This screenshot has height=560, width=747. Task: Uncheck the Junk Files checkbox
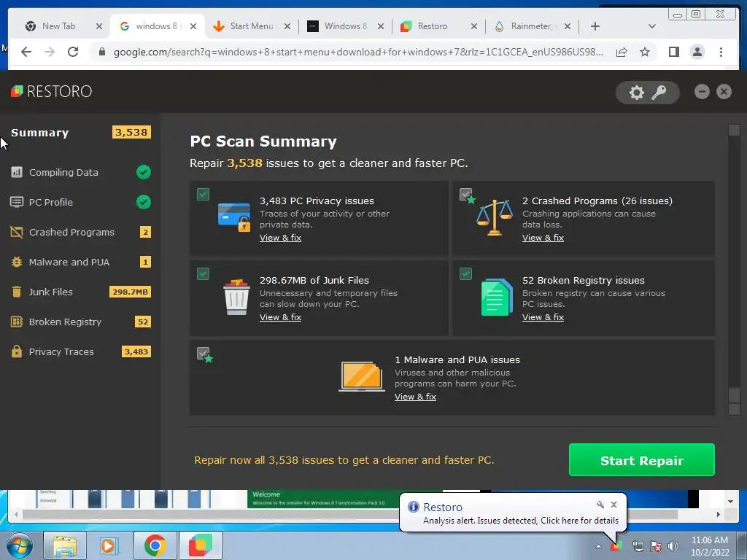click(x=203, y=274)
